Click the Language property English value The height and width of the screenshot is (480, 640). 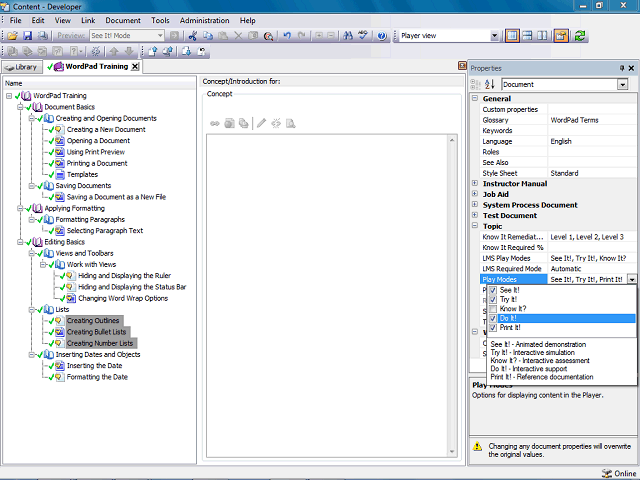tap(561, 141)
